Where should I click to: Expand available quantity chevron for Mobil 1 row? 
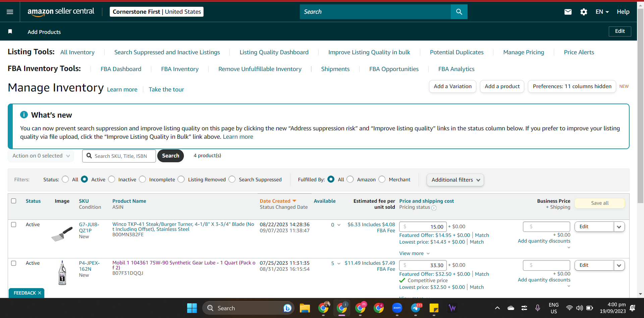339,263
